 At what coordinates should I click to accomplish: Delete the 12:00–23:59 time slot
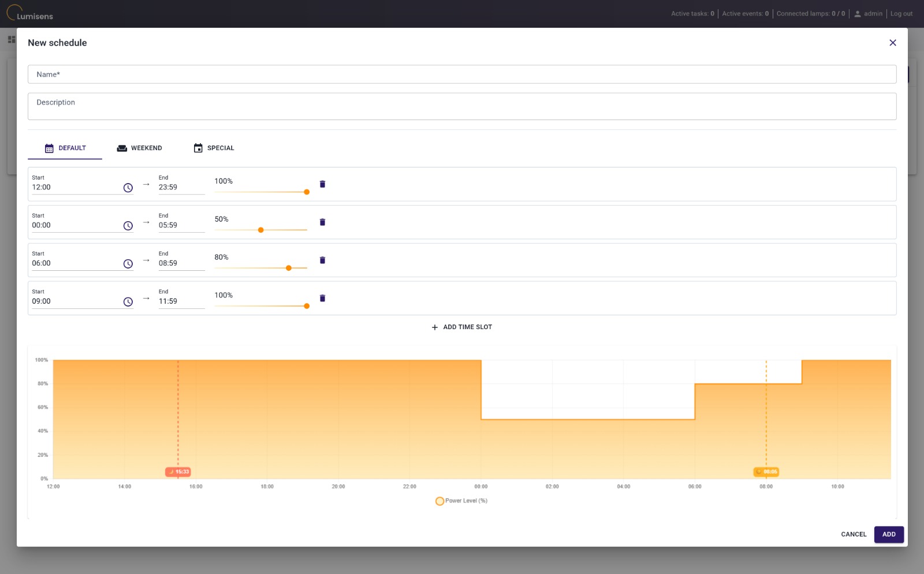[323, 184]
